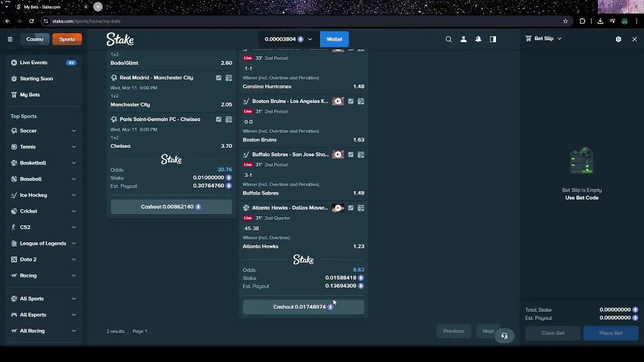
Task: Open the search magnifier icon
Action: (449, 39)
